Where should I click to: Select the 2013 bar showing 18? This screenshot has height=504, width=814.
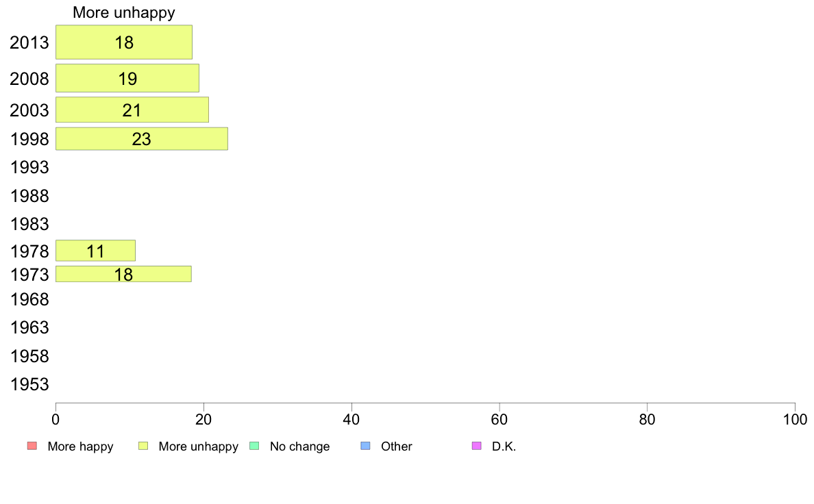point(124,42)
